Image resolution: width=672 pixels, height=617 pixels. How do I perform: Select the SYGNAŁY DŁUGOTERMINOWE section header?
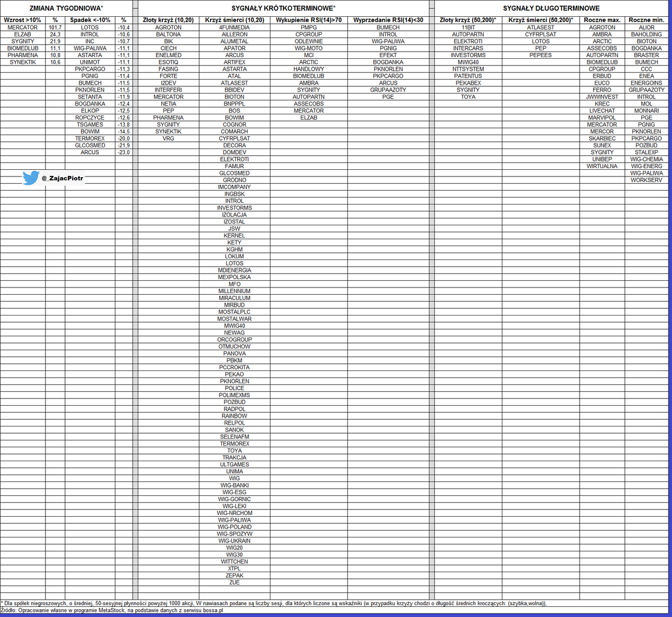(551, 8)
